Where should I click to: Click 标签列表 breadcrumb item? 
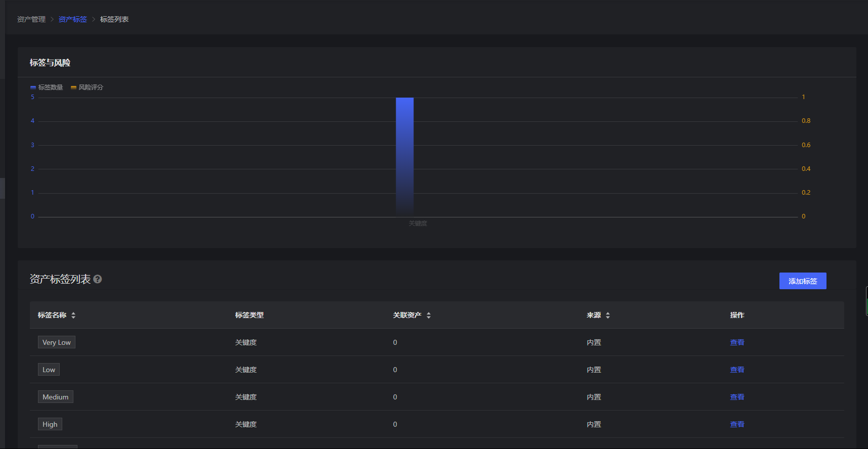point(114,19)
